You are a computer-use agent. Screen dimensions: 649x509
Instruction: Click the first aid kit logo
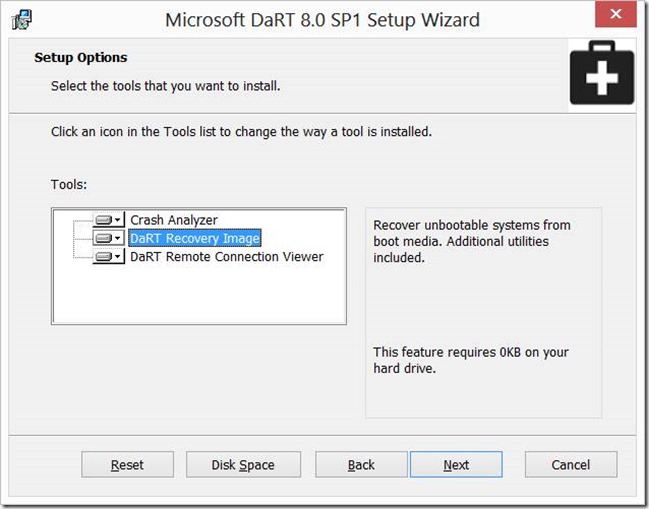[601, 73]
